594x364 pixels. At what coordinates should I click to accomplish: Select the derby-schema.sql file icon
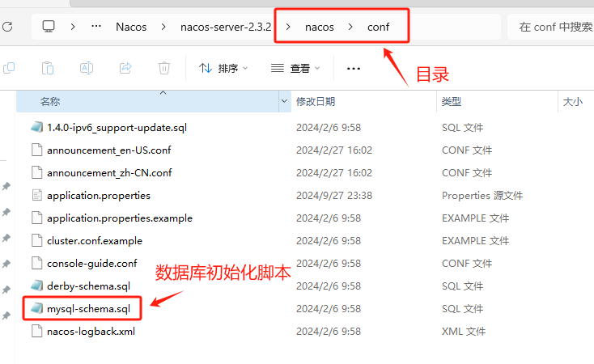36,286
